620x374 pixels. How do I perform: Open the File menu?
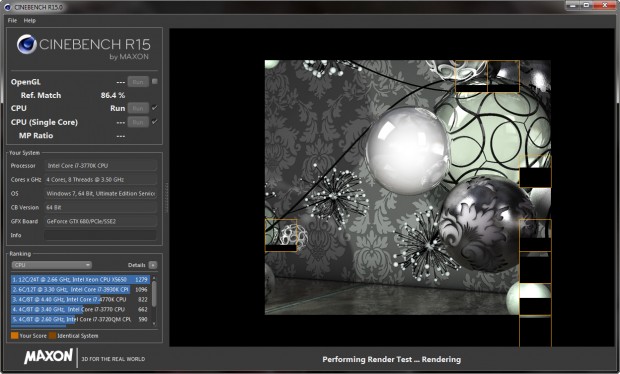[12, 21]
